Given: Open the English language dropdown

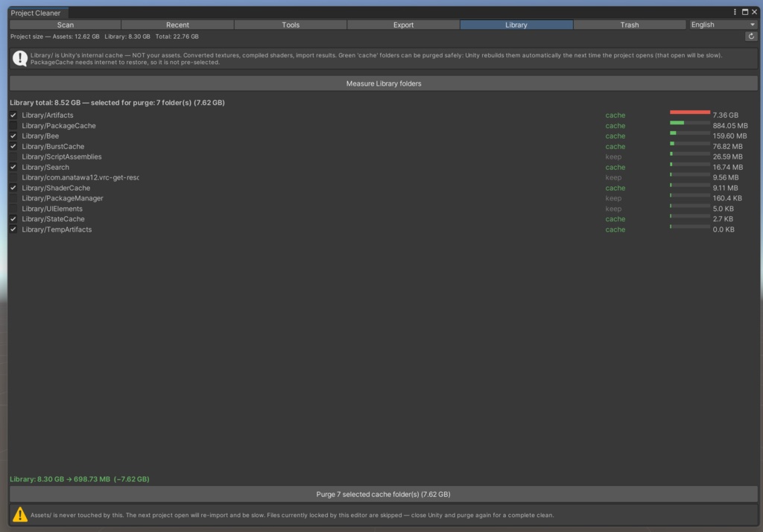Looking at the screenshot, I should click(723, 25).
